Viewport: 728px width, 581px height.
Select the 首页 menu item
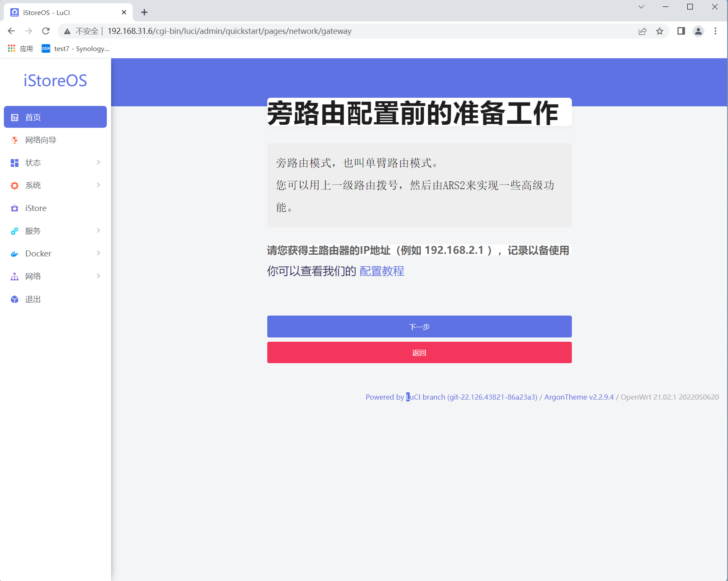[55, 117]
